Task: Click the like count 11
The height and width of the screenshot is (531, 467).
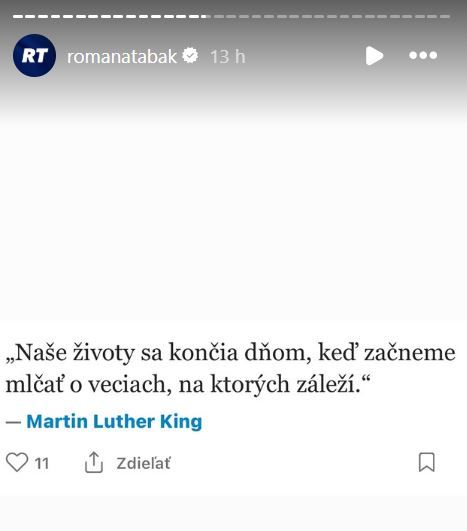Action: [x=42, y=464]
